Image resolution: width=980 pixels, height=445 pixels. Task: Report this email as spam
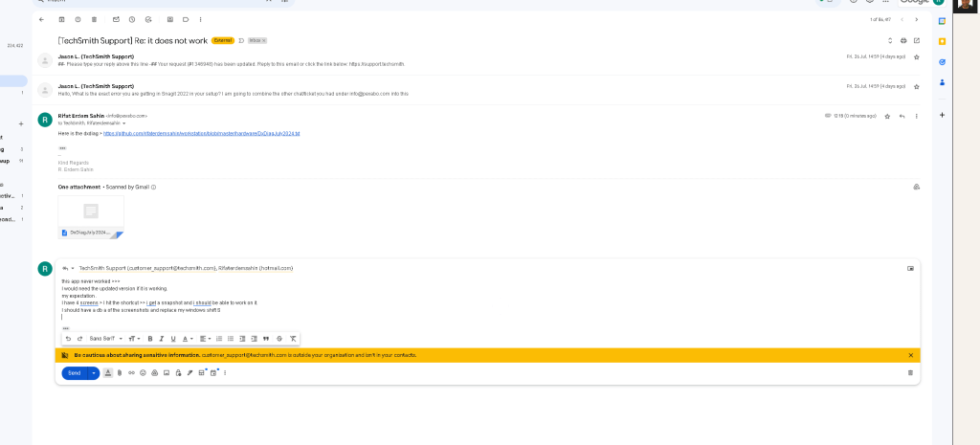click(78, 19)
